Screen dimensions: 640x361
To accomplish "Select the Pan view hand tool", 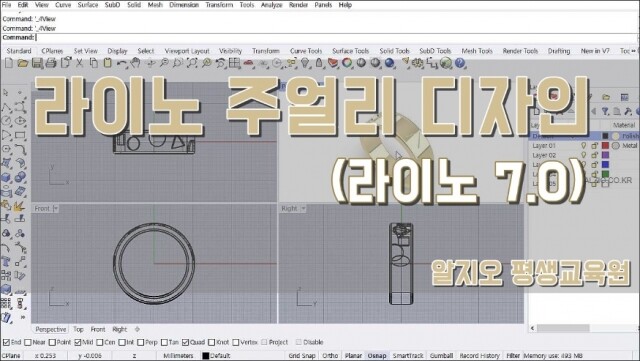I will 136,63.
